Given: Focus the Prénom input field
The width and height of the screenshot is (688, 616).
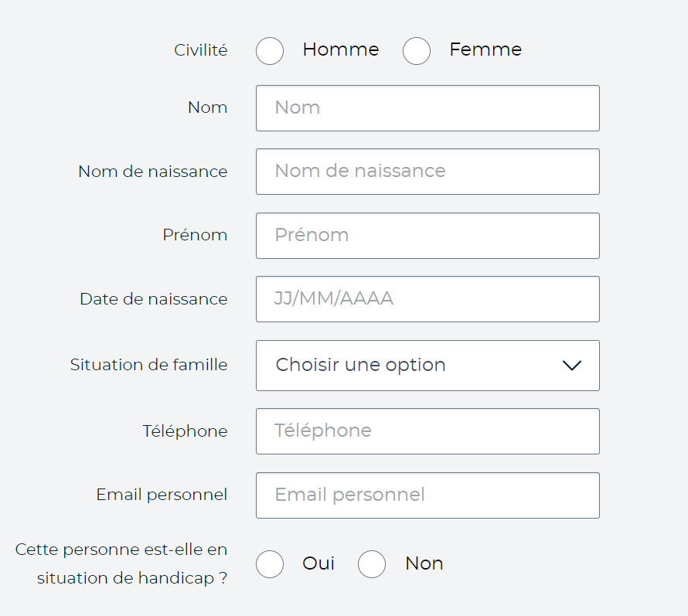Looking at the screenshot, I should tap(427, 236).
